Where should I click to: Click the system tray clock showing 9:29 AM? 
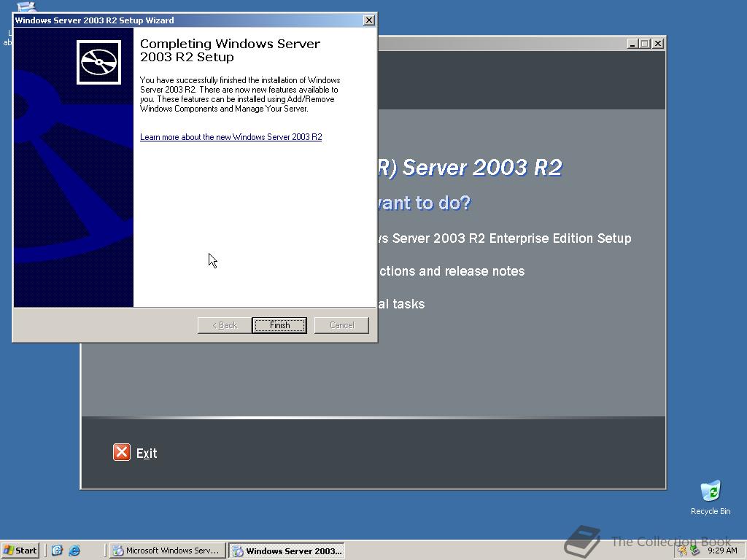722,551
